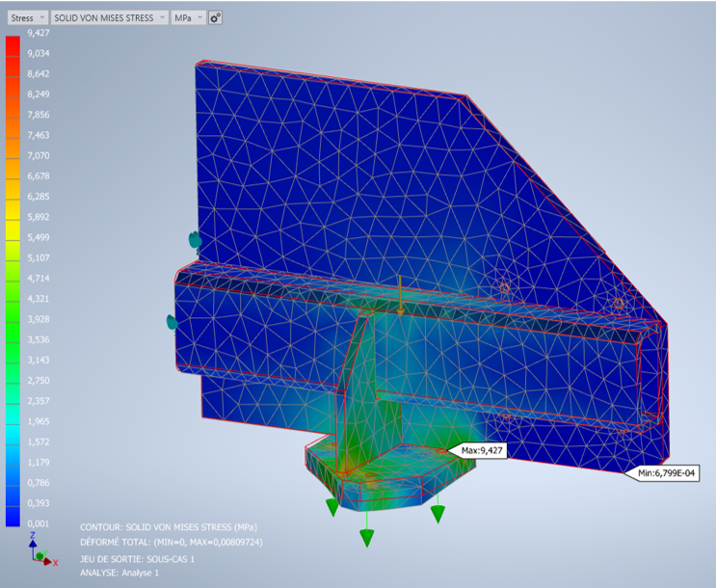Open plot settings gear icon
Viewport: 716px width, 588px height.
pos(215,17)
